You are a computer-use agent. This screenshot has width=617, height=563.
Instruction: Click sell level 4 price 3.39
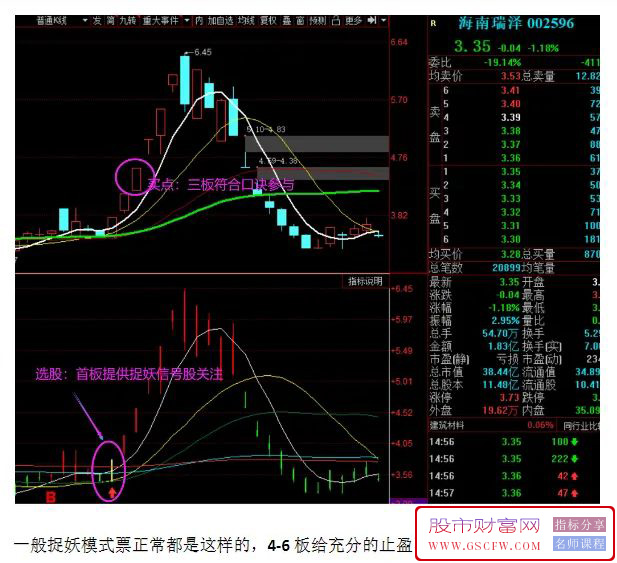click(511, 117)
